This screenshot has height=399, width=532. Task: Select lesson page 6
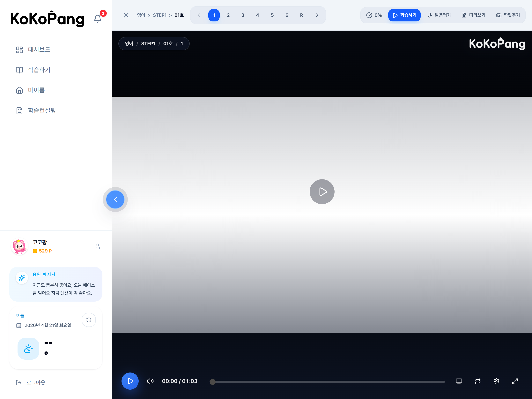[287, 15]
